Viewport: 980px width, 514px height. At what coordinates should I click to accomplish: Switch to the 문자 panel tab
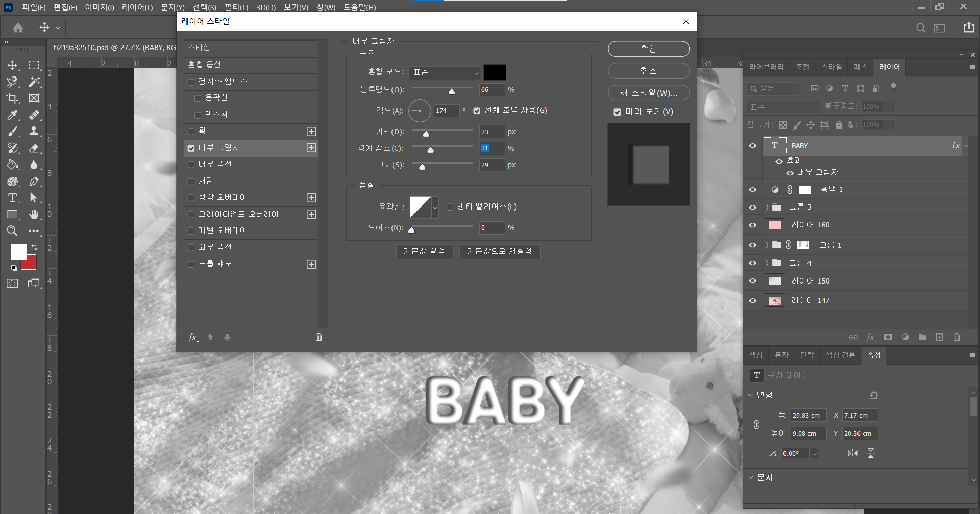click(x=781, y=355)
